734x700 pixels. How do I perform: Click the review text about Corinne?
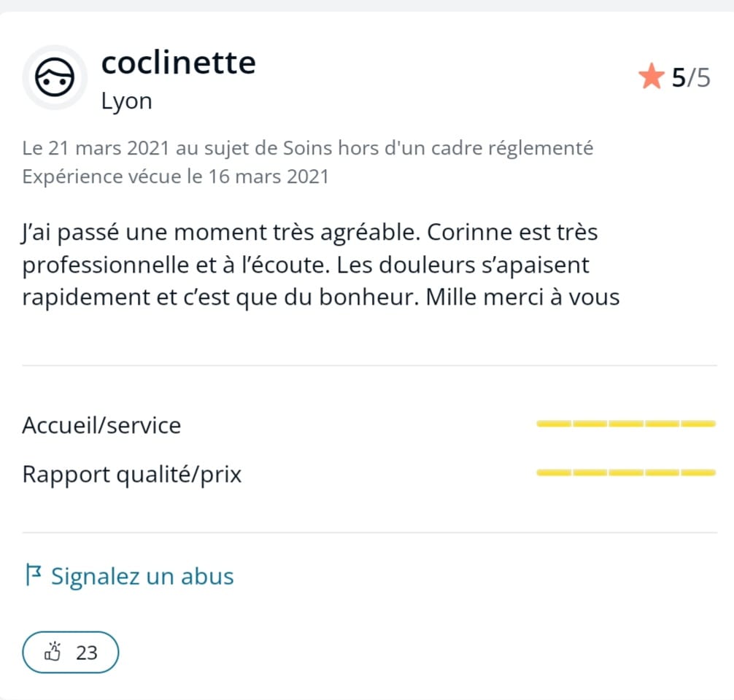(x=320, y=265)
